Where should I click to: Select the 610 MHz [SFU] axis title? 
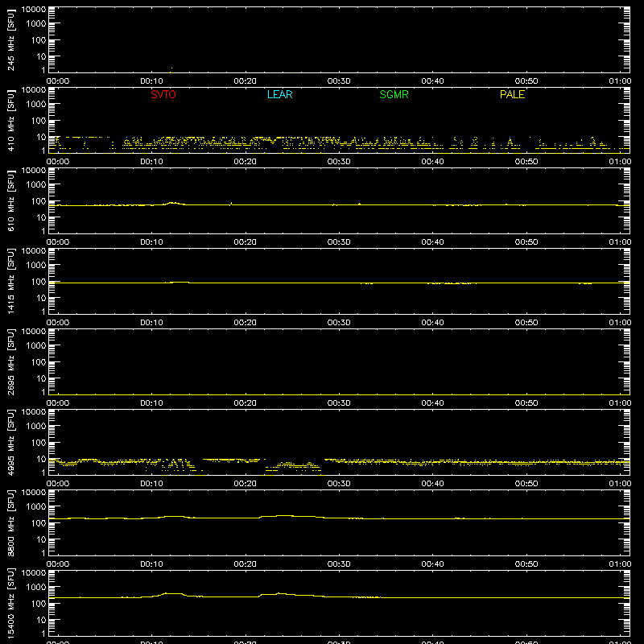(10, 201)
